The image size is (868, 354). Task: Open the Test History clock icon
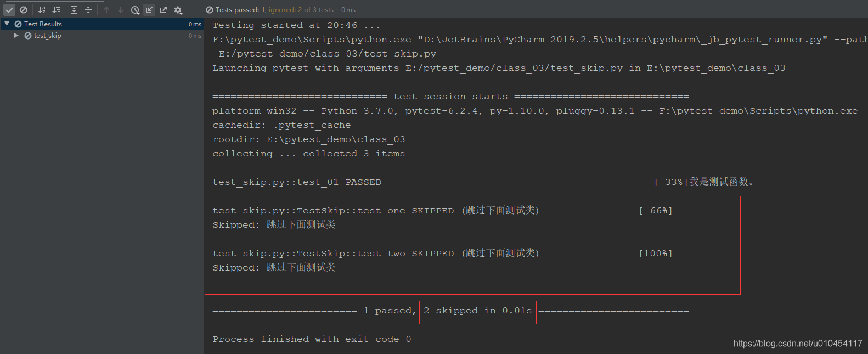pos(134,9)
